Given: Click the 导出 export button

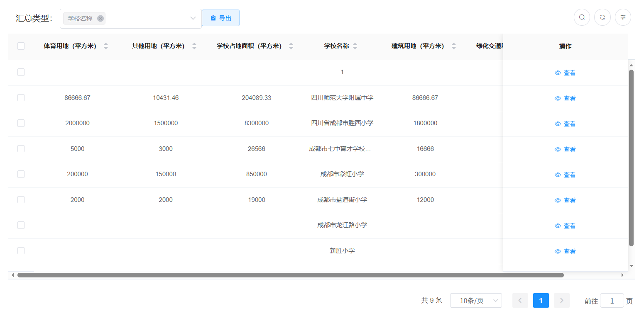Looking at the screenshot, I should [x=220, y=18].
